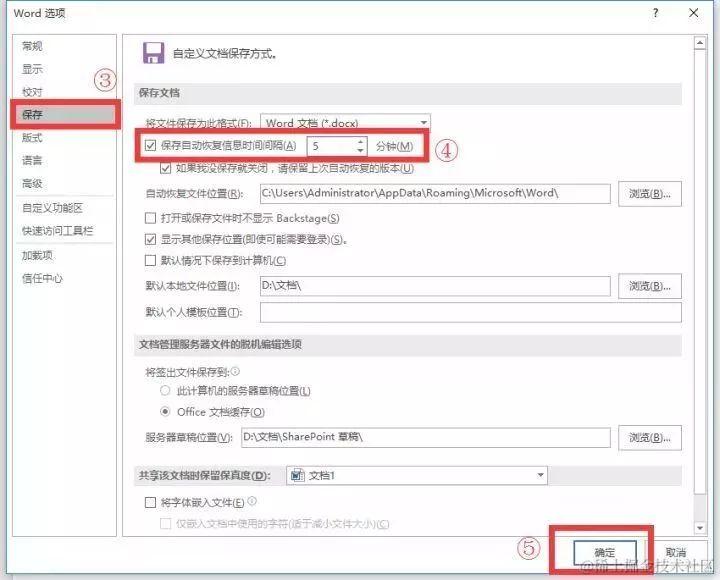720x580 pixels.
Task: Toggle 保存自动恢复信息时间间隔 checkbox
Action: pyautogui.click(x=150, y=146)
